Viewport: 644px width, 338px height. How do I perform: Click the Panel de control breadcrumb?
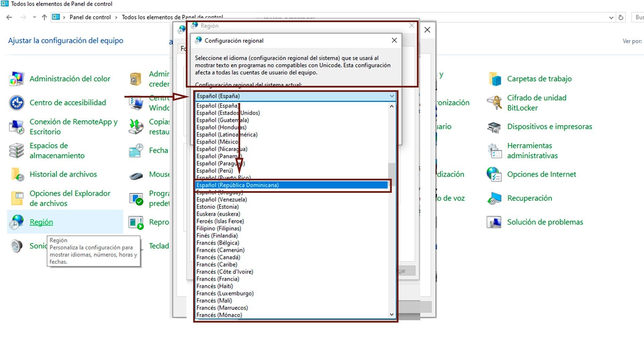[90, 17]
